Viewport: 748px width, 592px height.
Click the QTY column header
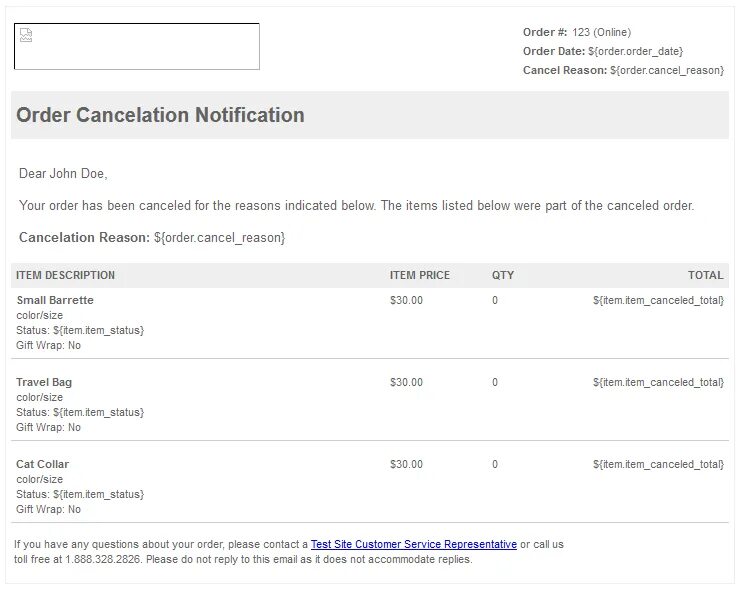503,275
